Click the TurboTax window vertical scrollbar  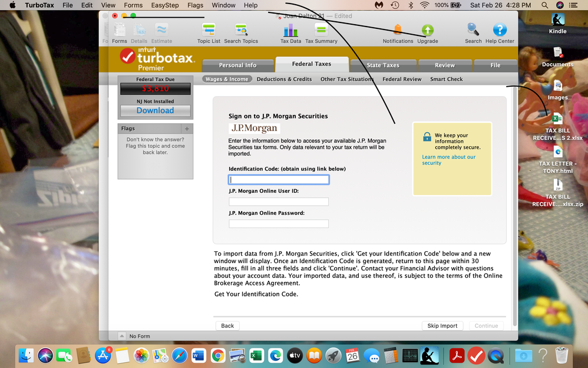click(x=514, y=206)
